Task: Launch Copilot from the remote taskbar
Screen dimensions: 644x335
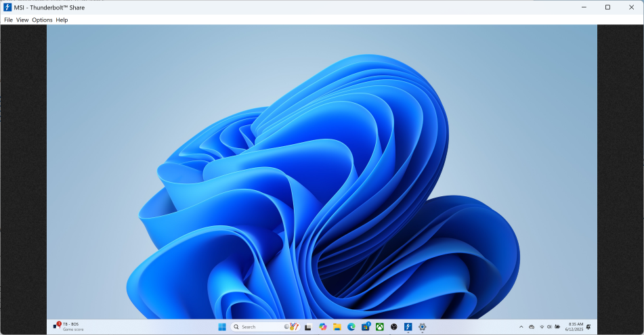Action: coord(323,327)
